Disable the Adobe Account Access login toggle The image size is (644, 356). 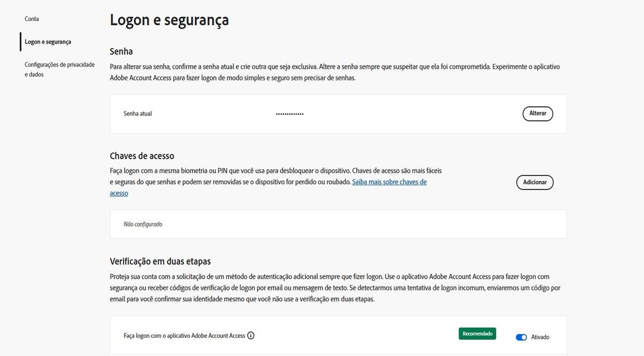coord(521,337)
